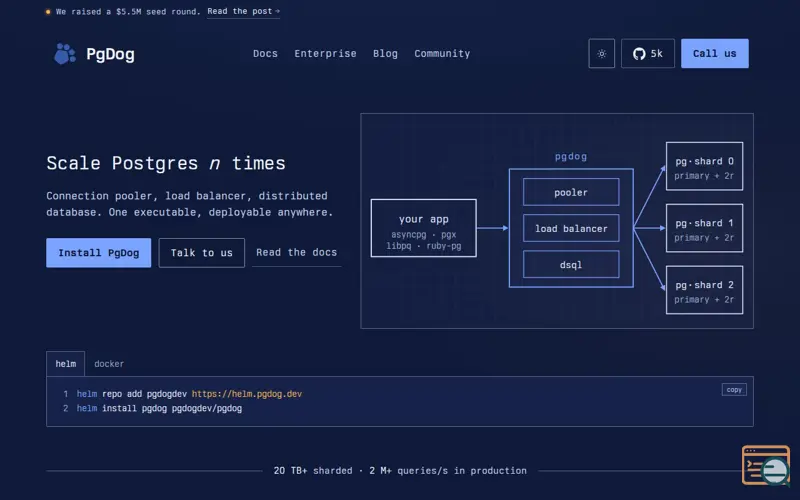Click the 'Scale Postgres n times' heading
The height and width of the screenshot is (500, 800).
(x=166, y=164)
